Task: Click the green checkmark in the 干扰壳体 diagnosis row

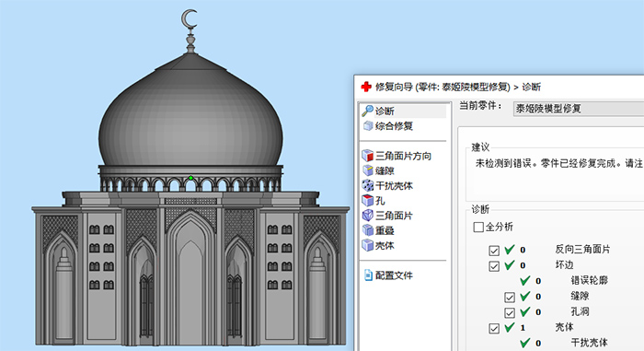Action: tap(525, 343)
